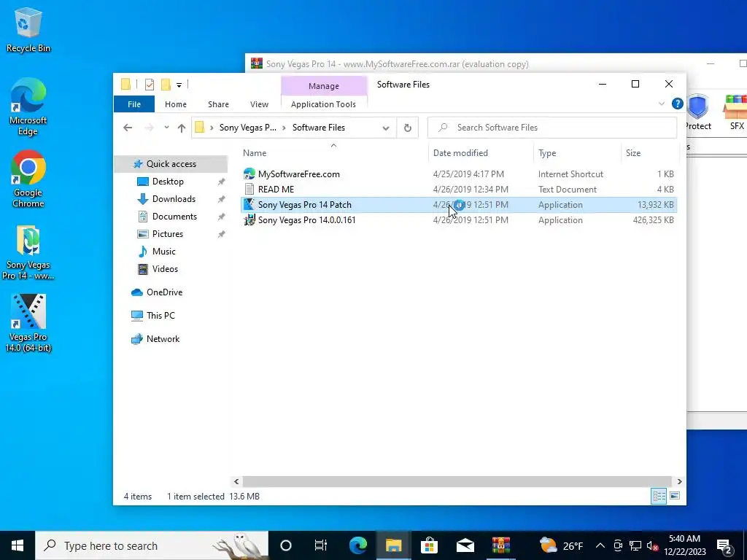Open the File menu in Explorer
This screenshot has height=560, width=747.
click(x=134, y=104)
